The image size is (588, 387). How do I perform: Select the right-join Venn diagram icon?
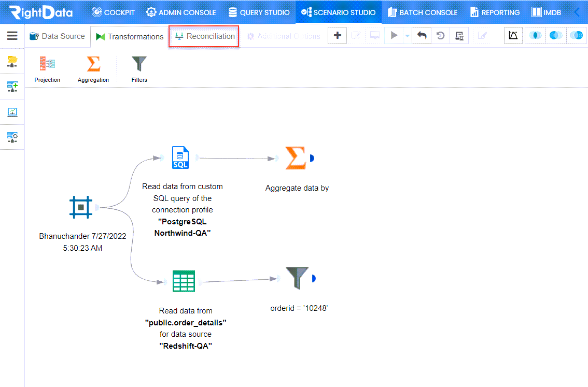(577, 36)
